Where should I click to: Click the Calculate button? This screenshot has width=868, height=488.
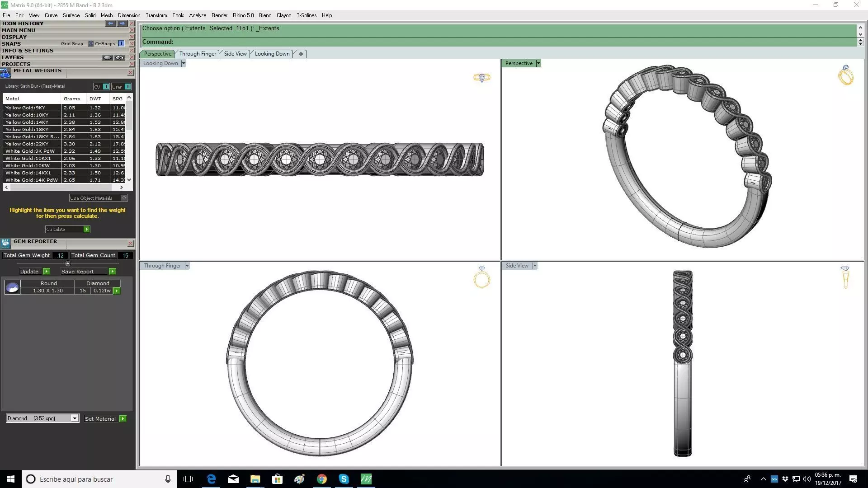pyautogui.click(x=67, y=230)
